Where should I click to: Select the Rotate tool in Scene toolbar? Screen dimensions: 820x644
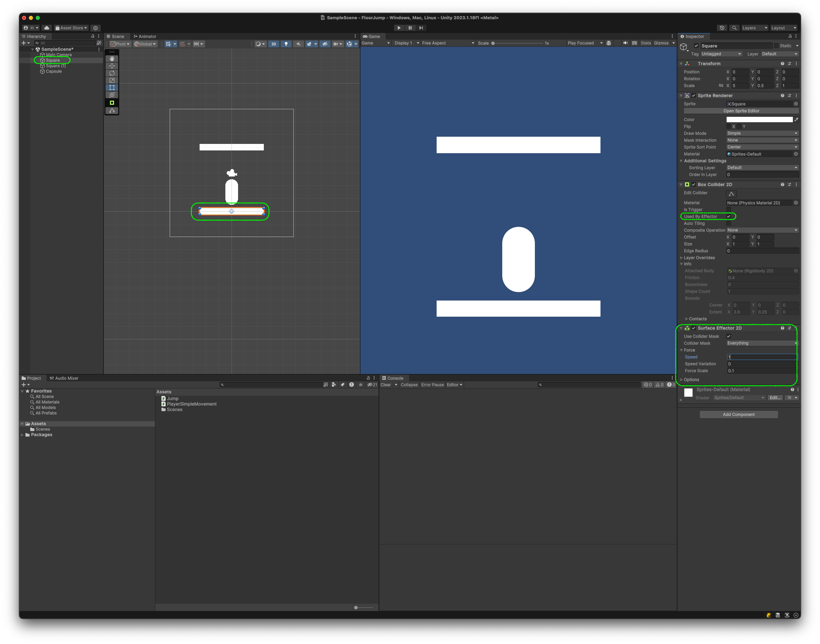(x=112, y=73)
